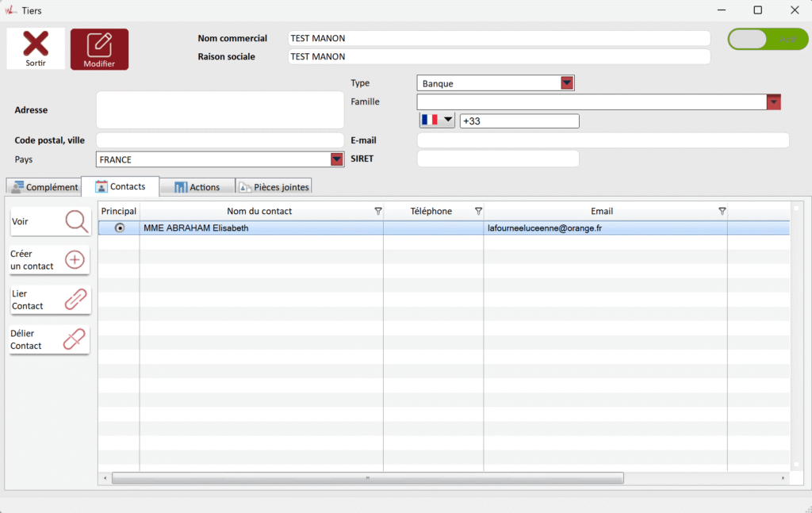Click the Lier Contact chain link icon
The image size is (812, 513).
click(x=75, y=300)
